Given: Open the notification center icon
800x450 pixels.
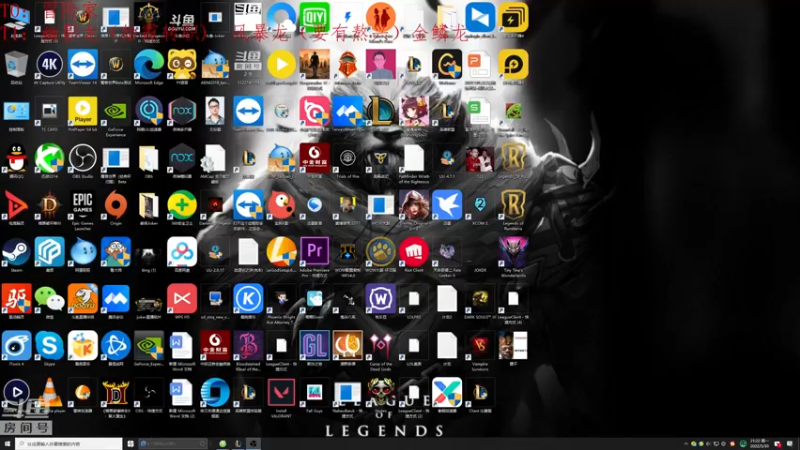Looking at the screenshot, I should pos(790,444).
